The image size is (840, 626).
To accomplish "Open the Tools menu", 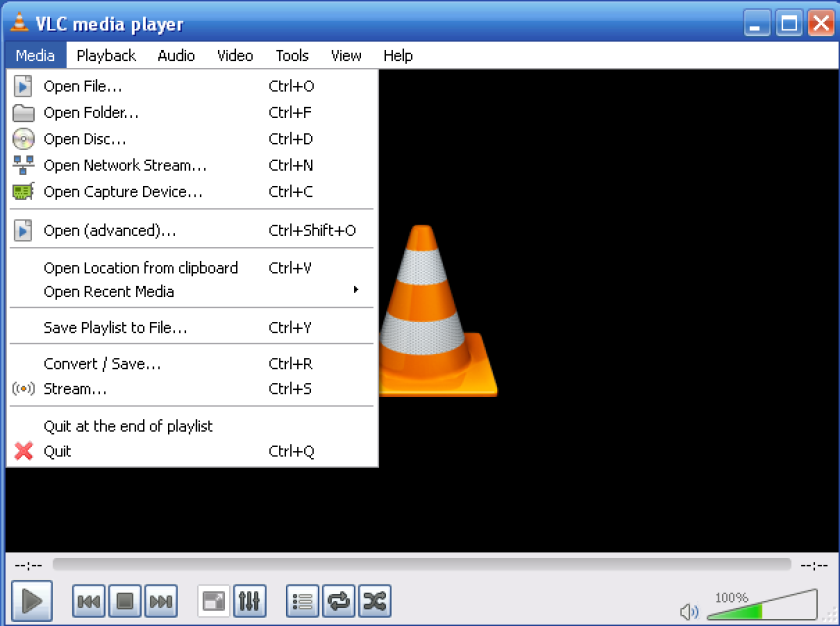I will [292, 56].
